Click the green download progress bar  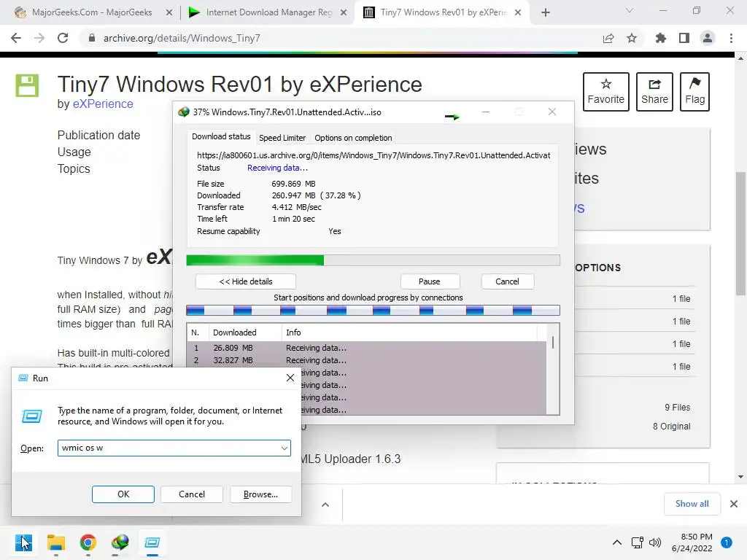(373, 260)
